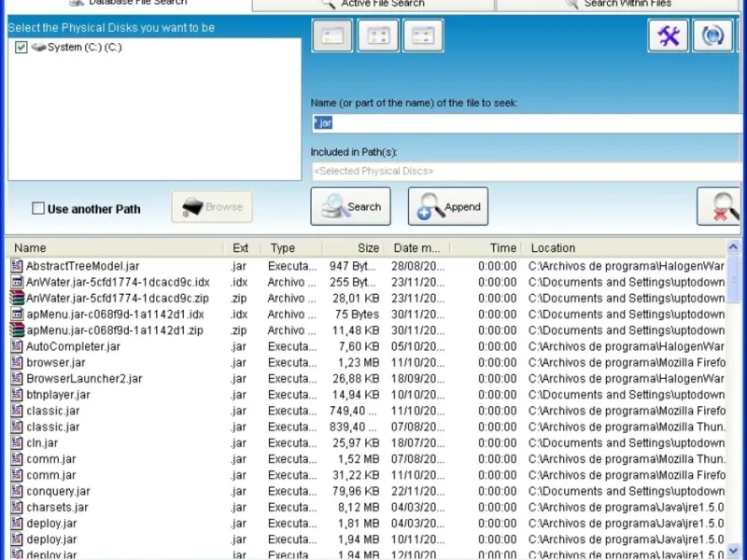Select the BrowserLauncher2.jar row
This screenshot has height=560, width=747.
tap(367, 379)
